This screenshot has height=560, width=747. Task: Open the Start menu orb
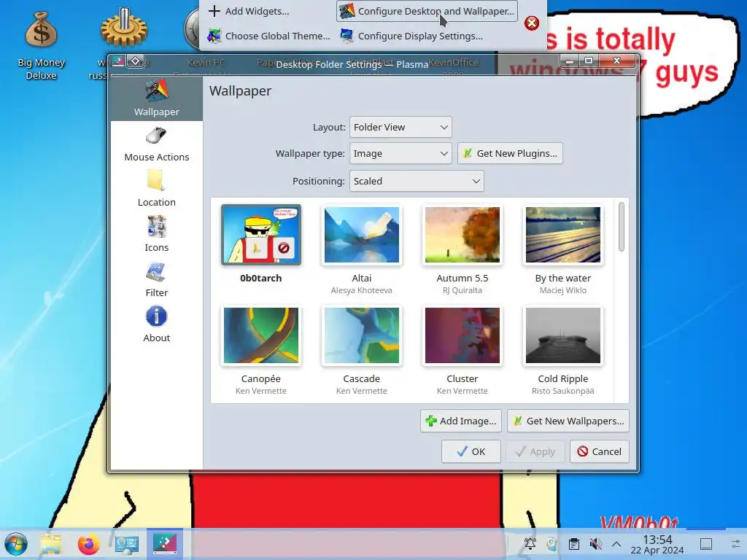16,544
